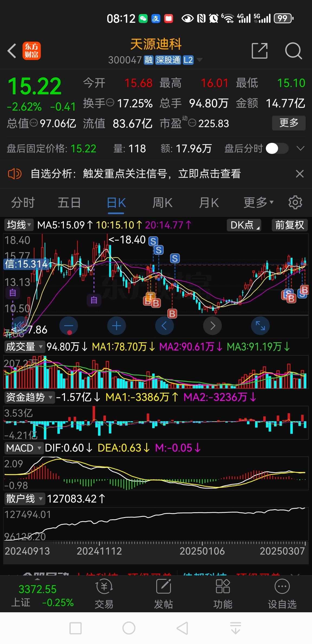
Task: Tap info icon next to 总值
Action: coord(34,123)
